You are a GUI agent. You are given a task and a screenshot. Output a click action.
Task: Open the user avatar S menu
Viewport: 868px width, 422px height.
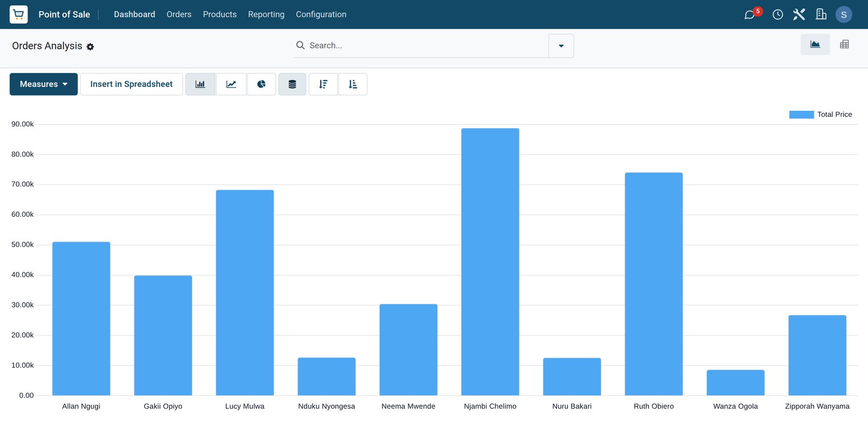[x=844, y=15]
